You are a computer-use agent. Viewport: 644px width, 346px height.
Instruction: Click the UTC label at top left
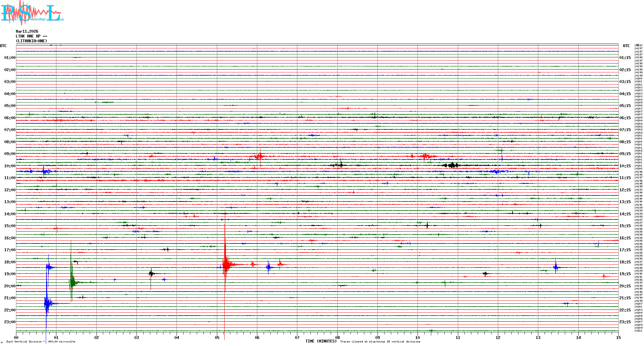click(3, 46)
